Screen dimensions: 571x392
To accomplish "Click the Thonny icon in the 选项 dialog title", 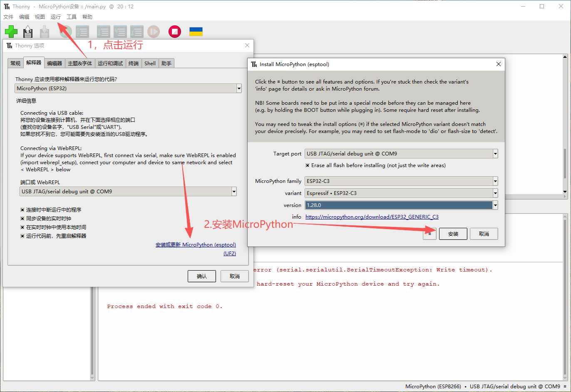I will [x=10, y=46].
